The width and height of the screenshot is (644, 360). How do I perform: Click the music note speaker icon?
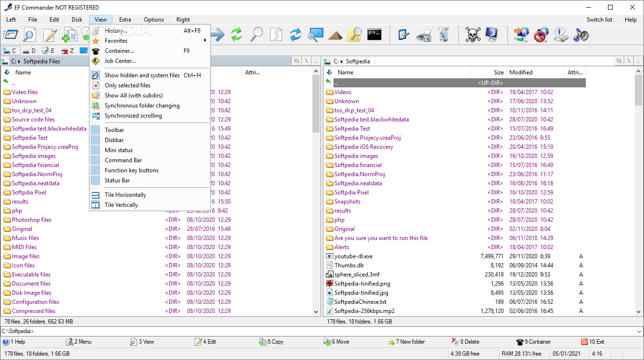click(x=581, y=35)
